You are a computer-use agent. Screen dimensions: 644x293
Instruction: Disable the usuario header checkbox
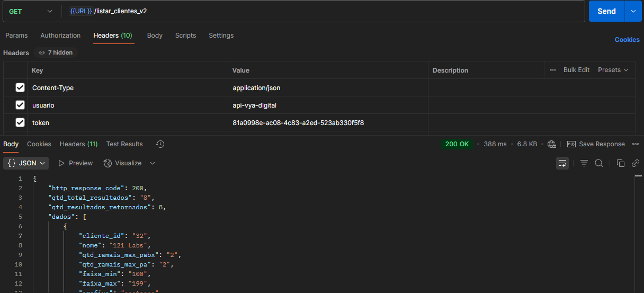tap(20, 105)
